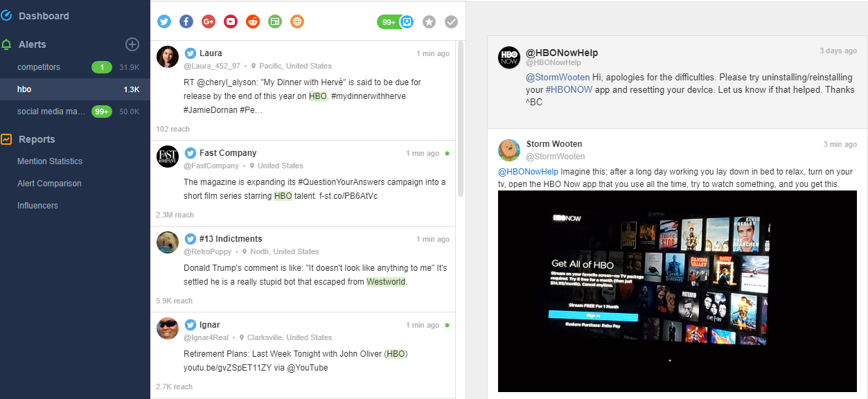Select the Google Plus source filter
Screen dimensions: 868x399
coord(209,21)
